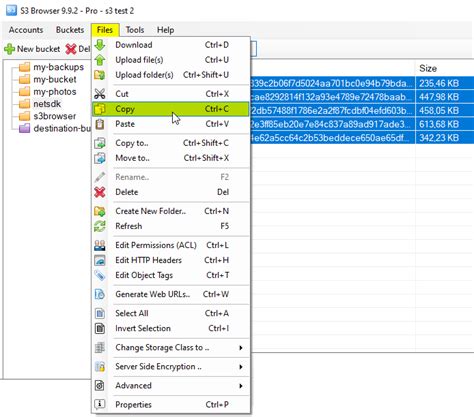This screenshot has height=417, width=474.
Task: Select Create New Folder.. entry
Action: [x=171, y=211]
